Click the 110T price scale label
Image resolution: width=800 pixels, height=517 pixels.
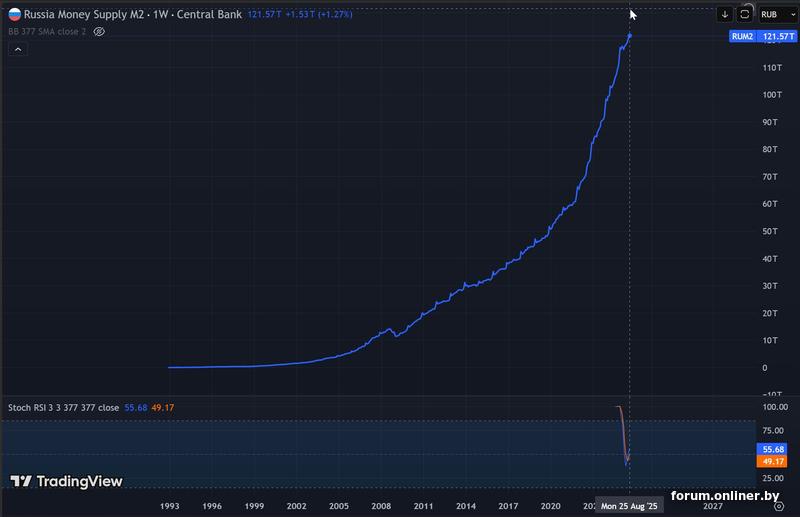click(772, 67)
